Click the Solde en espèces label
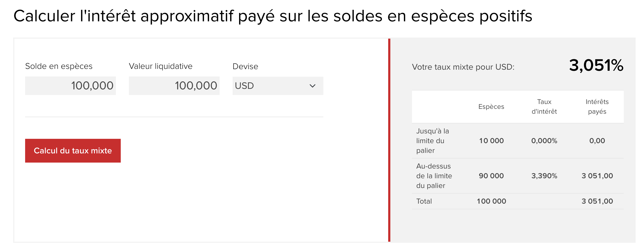The image size is (644, 249). click(59, 66)
